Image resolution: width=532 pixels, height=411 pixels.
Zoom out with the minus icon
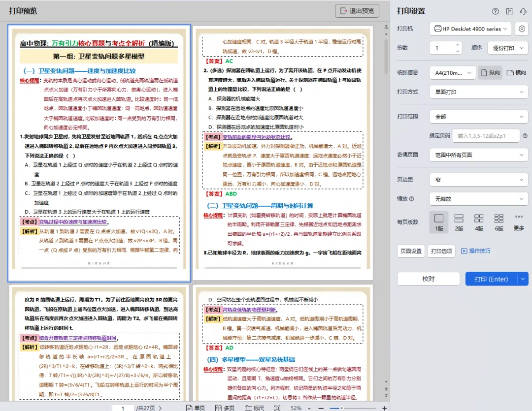(x=321, y=408)
